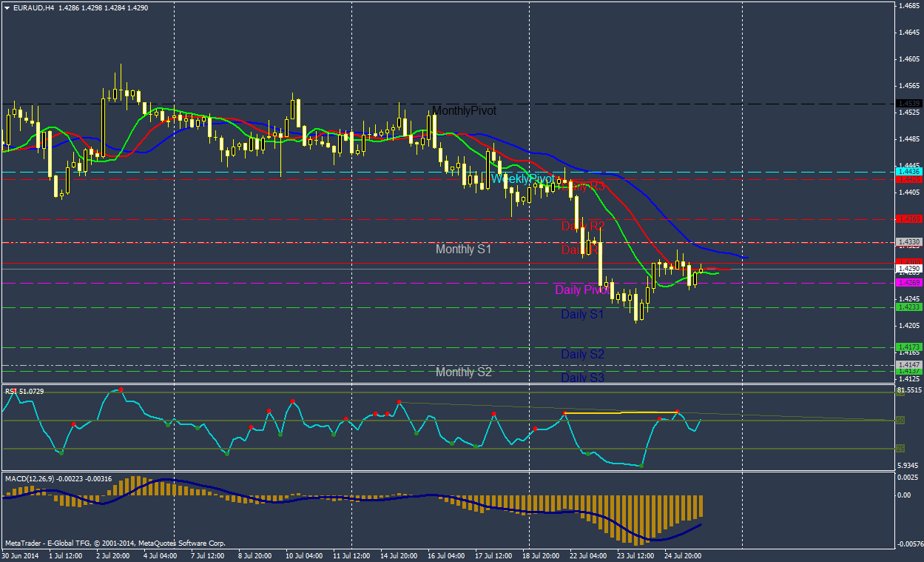Click the Daily S2 support label

pyautogui.click(x=582, y=355)
